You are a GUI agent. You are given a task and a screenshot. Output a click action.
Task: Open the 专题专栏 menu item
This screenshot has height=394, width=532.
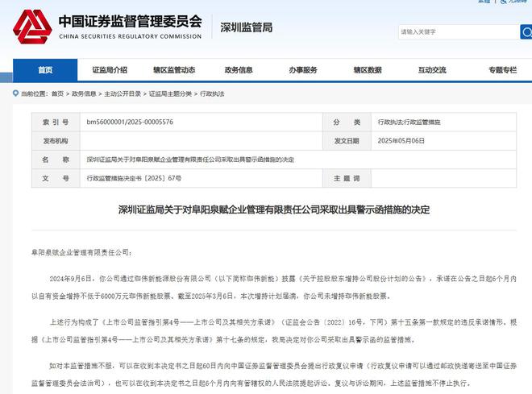[x=502, y=70]
